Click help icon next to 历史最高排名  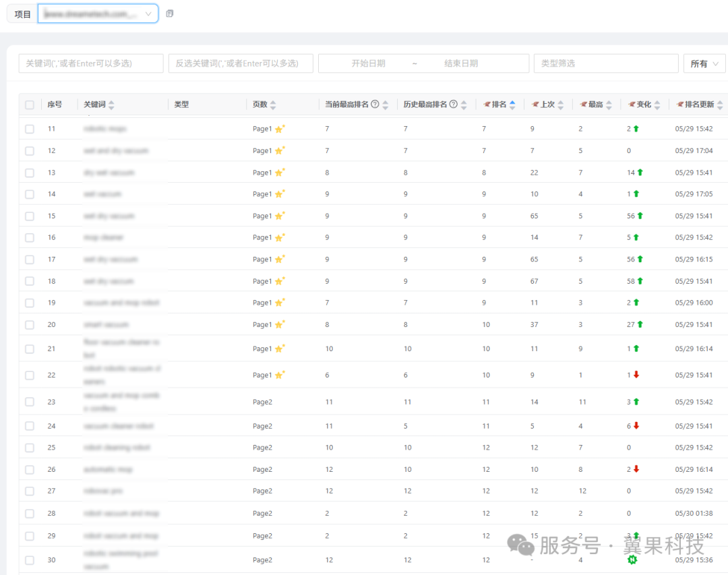pos(454,104)
